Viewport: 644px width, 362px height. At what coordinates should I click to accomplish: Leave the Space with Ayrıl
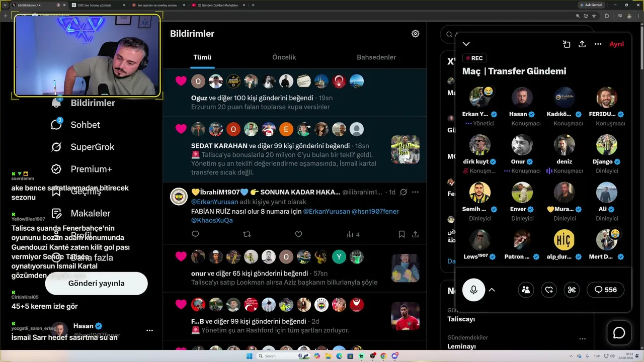pyautogui.click(x=616, y=44)
